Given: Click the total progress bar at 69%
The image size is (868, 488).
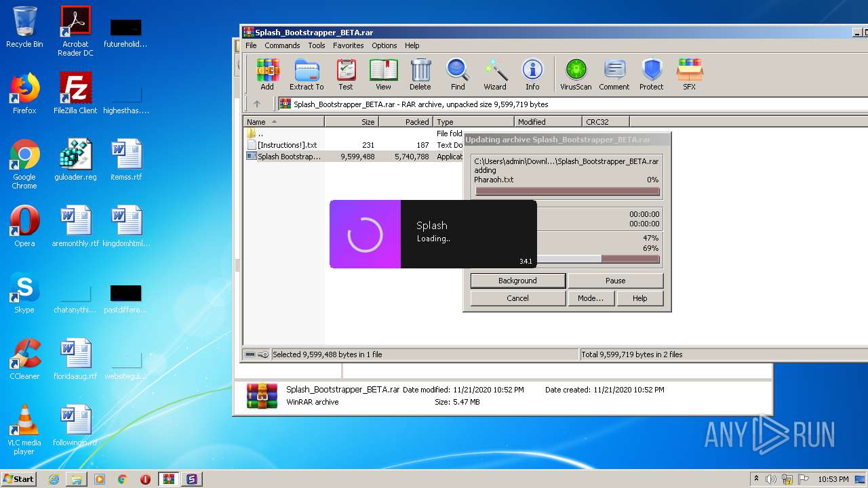Looking at the screenshot, I should tap(597, 259).
